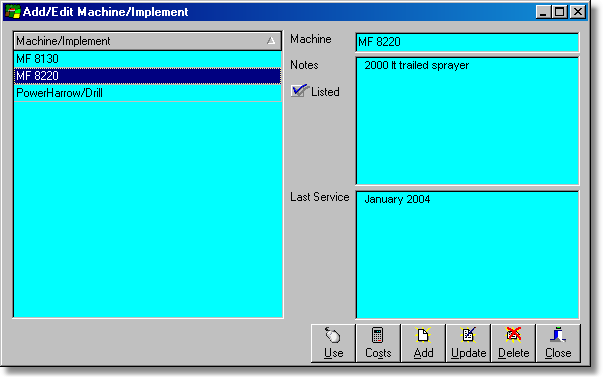Viewport: 603px width, 379px height.
Task: Sort list by Machine/Implement column header
Action: (x=147, y=41)
